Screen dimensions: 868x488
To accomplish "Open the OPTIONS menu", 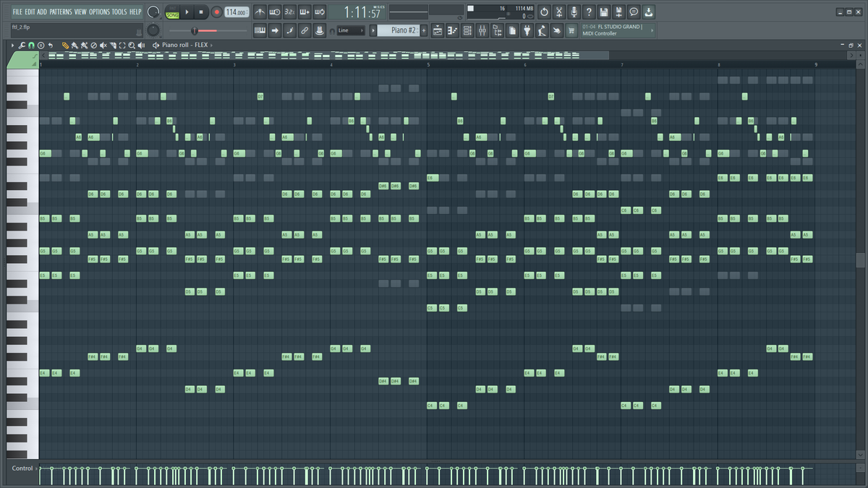I will (99, 12).
